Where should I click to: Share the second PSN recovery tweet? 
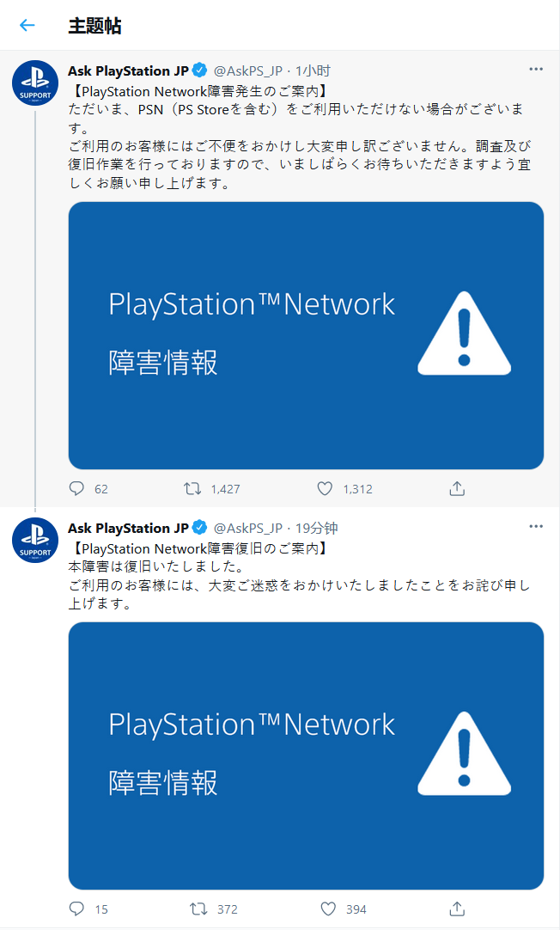(x=457, y=909)
